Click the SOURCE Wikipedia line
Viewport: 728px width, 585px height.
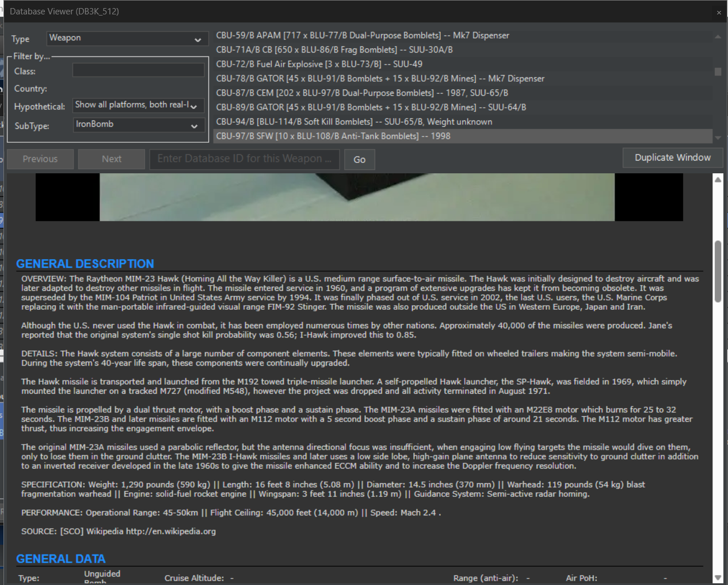(x=119, y=531)
